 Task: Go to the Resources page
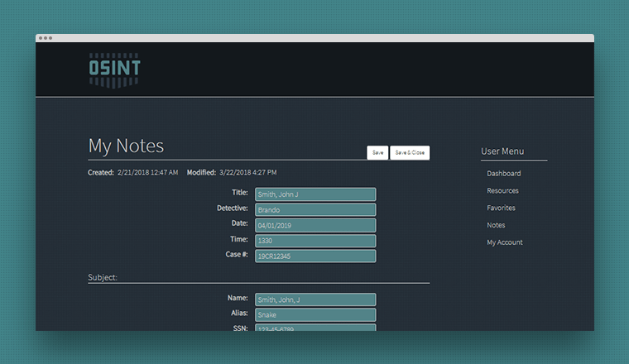(x=502, y=191)
